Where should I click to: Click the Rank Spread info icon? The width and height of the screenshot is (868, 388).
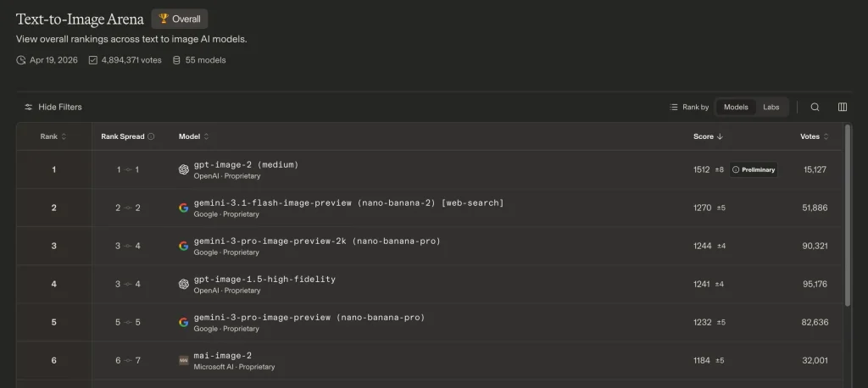pos(152,136)
